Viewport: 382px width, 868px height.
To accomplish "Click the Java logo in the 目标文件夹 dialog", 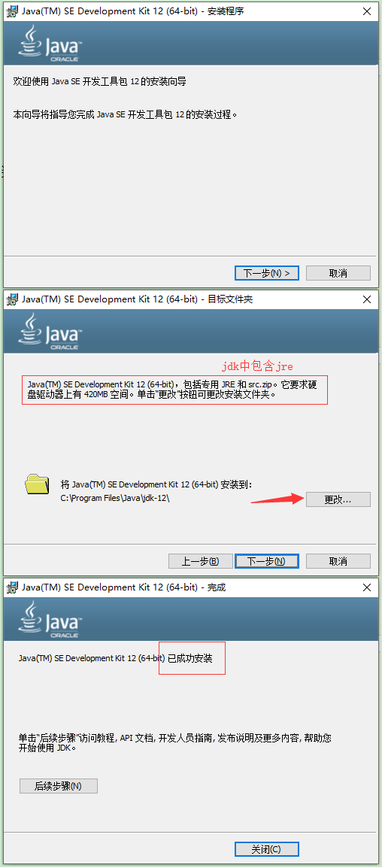I will pos(50,331).
